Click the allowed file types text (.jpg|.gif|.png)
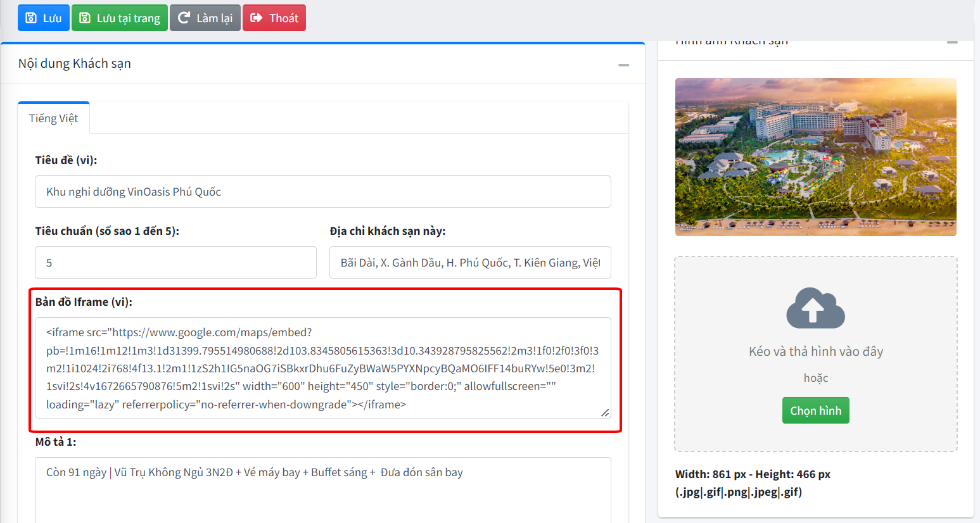The image size is (980, 523). (739, 492)
